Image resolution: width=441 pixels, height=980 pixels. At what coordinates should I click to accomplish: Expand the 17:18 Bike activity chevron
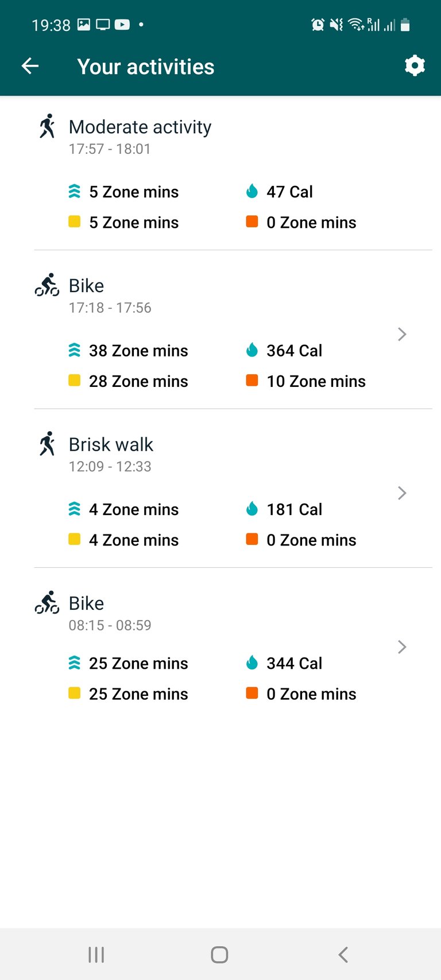pos(402,334)
